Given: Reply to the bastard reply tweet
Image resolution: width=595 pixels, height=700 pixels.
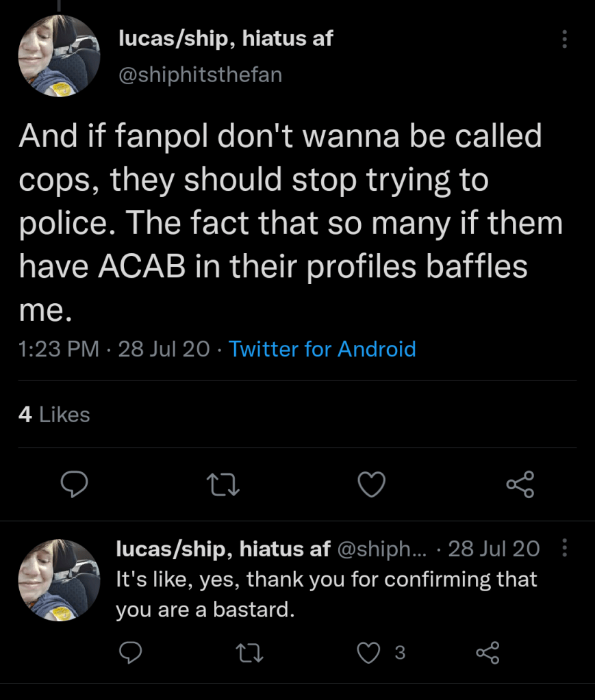Looking at the screenshot, I should coord(130,653).
